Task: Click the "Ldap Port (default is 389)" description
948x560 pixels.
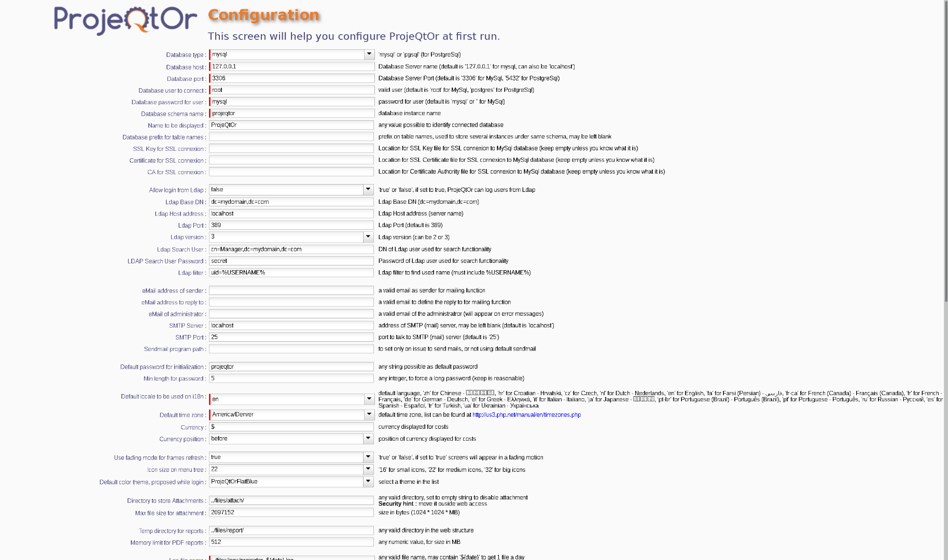Action: (x=411, y=225)
